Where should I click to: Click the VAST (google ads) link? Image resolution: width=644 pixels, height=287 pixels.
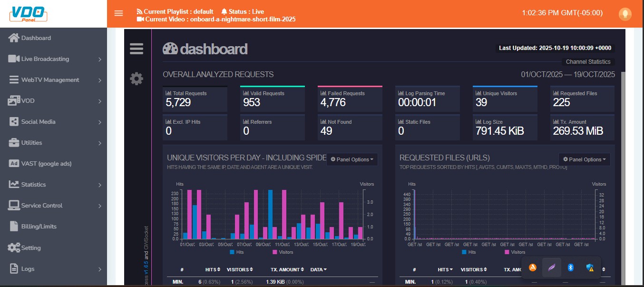(46, 164)
